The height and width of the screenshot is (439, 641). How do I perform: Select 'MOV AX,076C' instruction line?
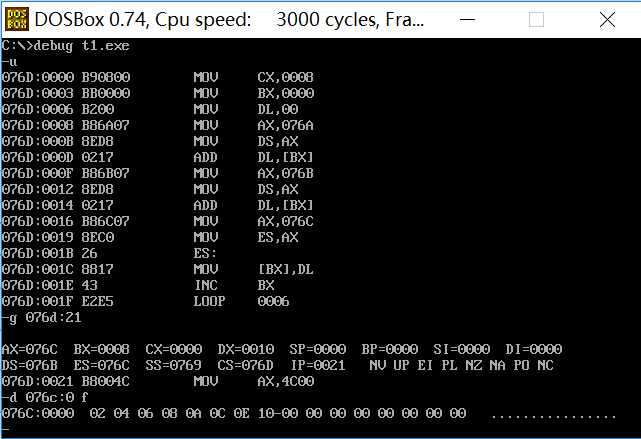158,221
